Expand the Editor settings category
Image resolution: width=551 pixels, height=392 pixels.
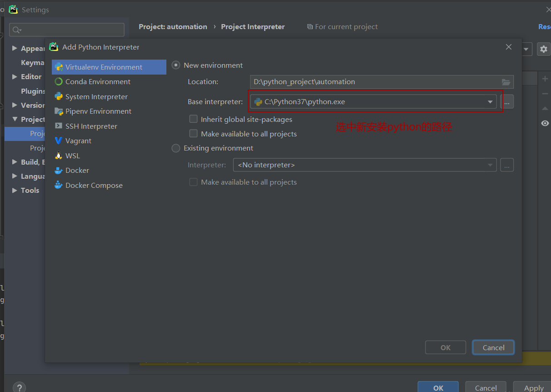(14, 76)
